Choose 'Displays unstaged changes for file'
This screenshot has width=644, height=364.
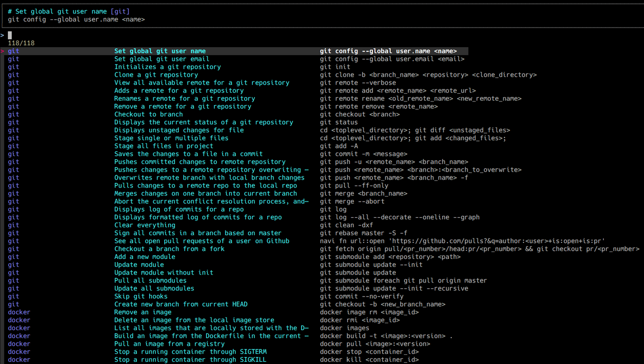coord(179,130)
